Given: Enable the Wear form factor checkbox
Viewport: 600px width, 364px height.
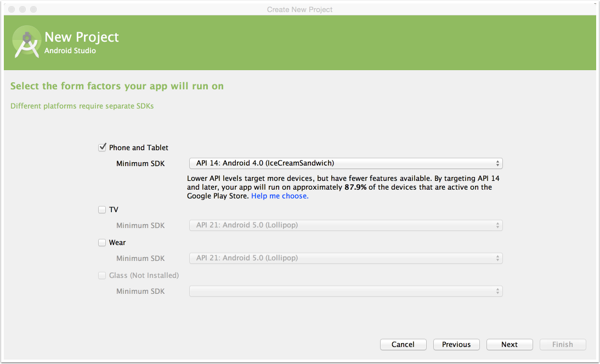Looking at the screenshot, I should tap(102, 242).
